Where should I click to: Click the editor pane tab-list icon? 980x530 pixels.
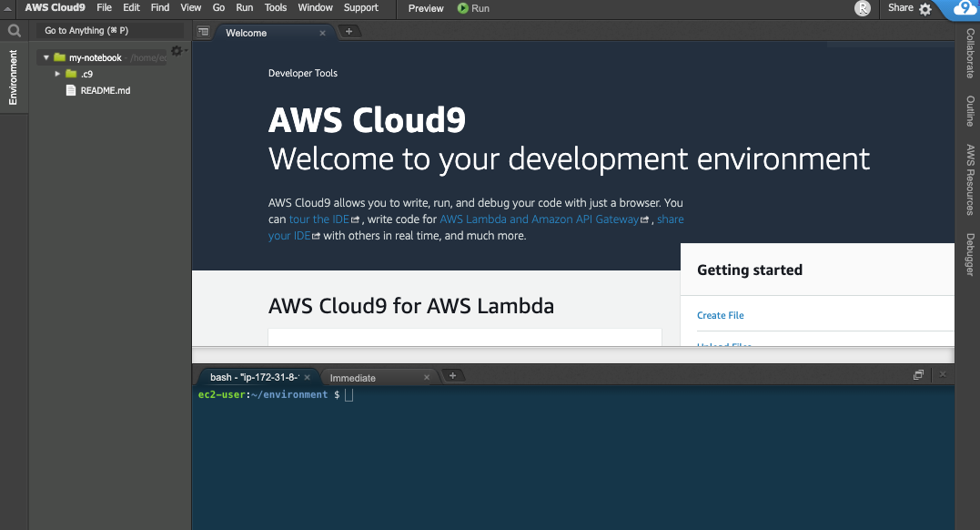pyautogui.click(x=203, y=32)
